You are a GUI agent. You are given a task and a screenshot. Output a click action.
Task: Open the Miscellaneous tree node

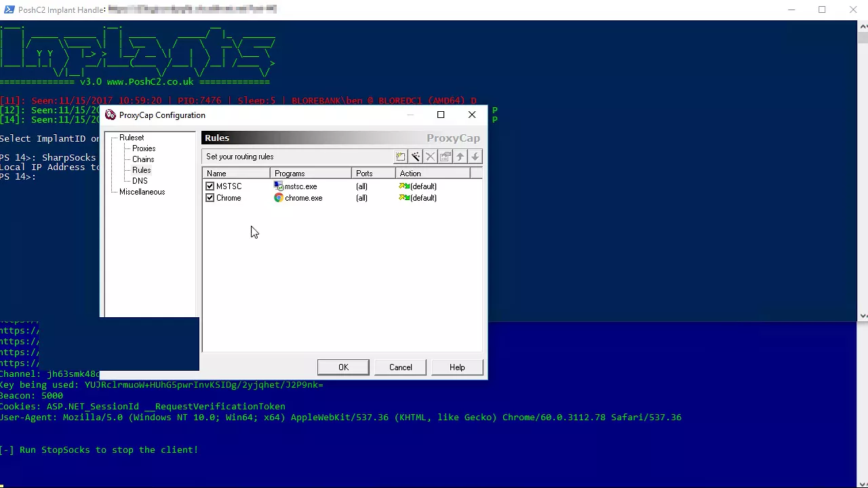pyautogui.click(x=142, y=192)
